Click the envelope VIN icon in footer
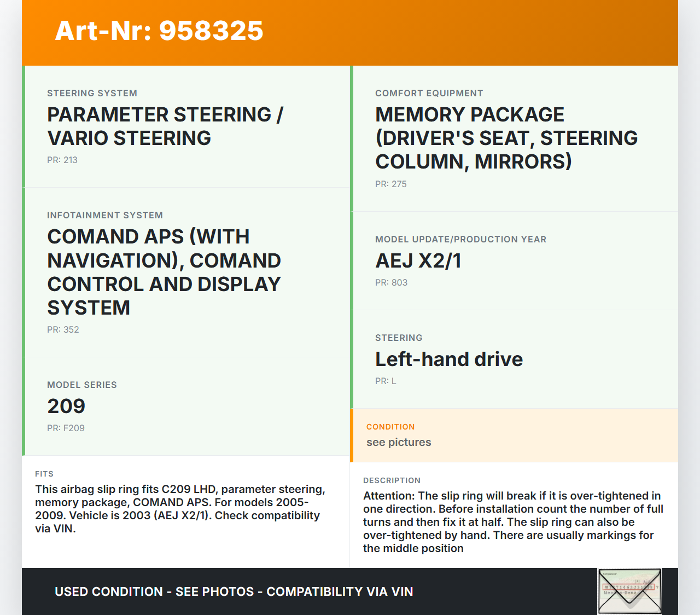This screenshot has width=700, height=615. pos(629,591)
